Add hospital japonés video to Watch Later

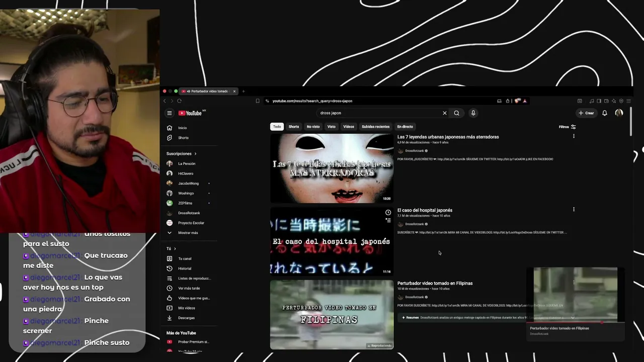point(388,213)
